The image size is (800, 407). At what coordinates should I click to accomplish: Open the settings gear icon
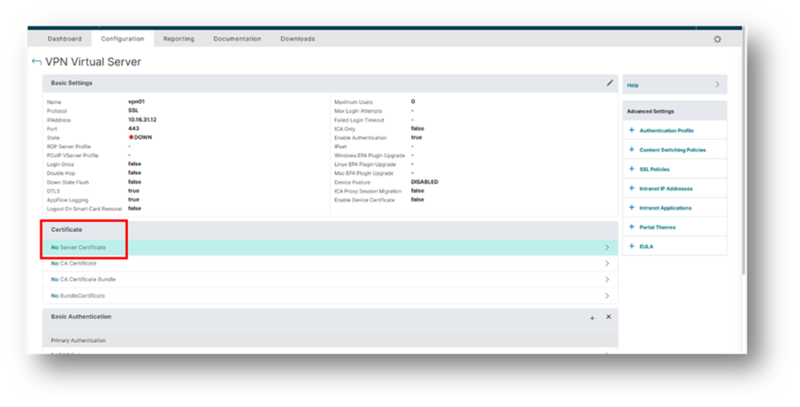click(717, 39)
